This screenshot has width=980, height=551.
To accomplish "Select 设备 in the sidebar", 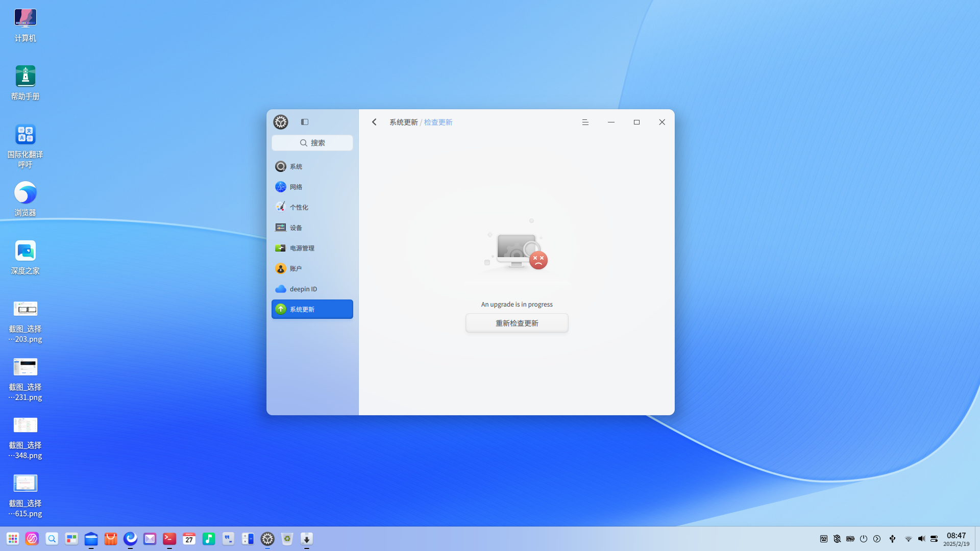I will 312,228.
